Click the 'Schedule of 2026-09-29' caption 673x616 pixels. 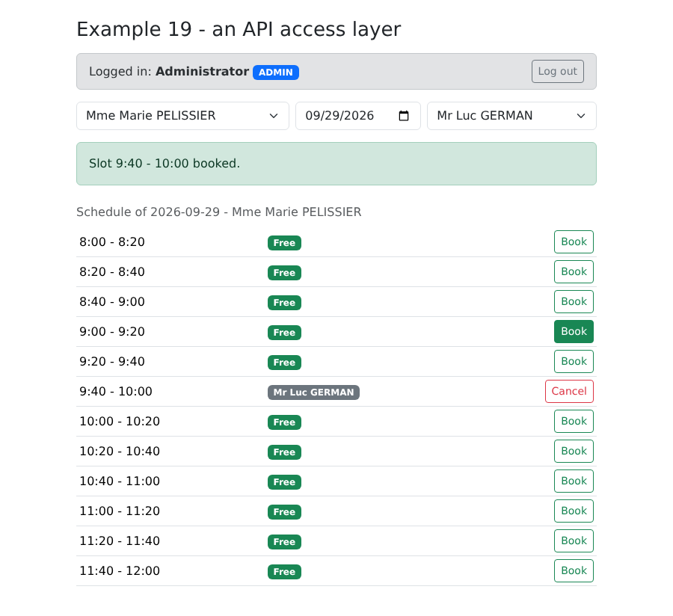(x=219, y=212)
